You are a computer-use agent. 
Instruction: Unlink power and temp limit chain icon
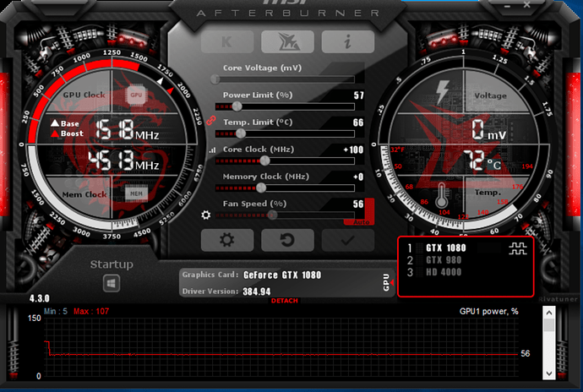211,121
